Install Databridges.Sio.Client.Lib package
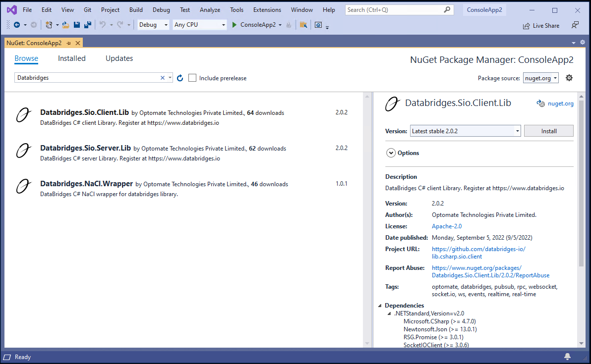 (548, 131)
